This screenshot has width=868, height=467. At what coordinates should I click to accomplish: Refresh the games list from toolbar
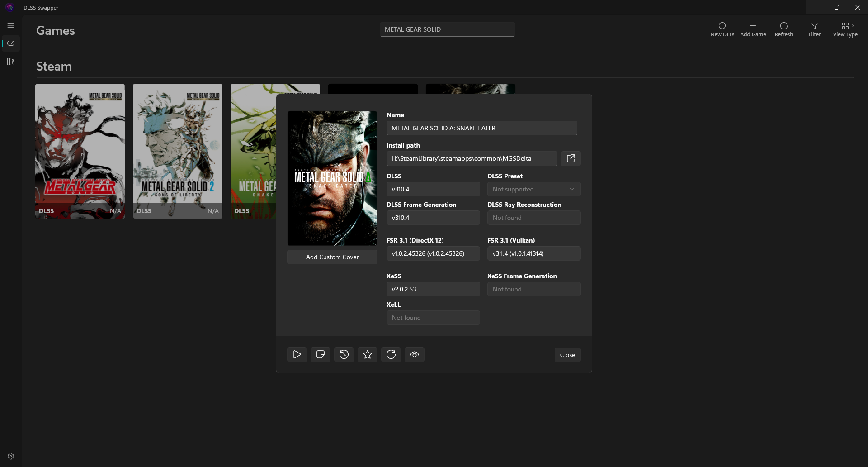(x=783, y=29)
